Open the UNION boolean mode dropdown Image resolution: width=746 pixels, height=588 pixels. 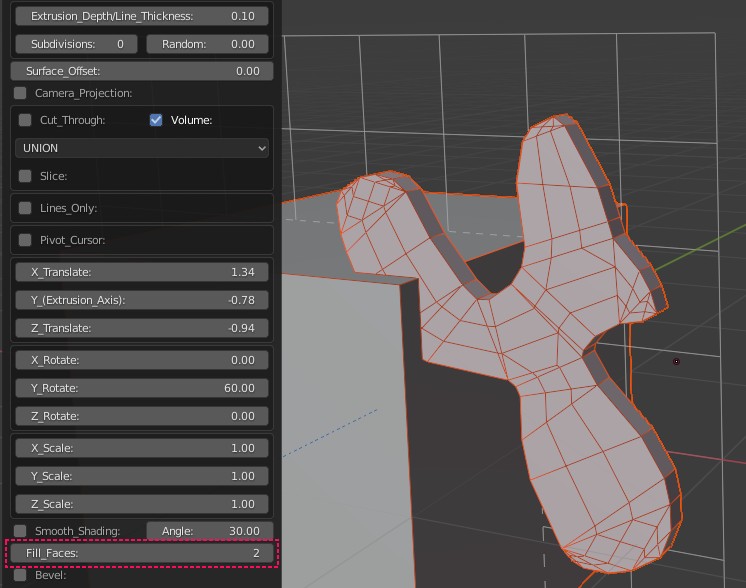click(142, 148)
